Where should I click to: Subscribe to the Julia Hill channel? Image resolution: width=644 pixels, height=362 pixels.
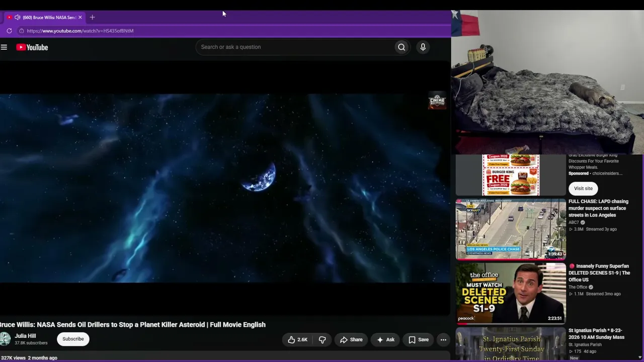(x=73, y=339)
